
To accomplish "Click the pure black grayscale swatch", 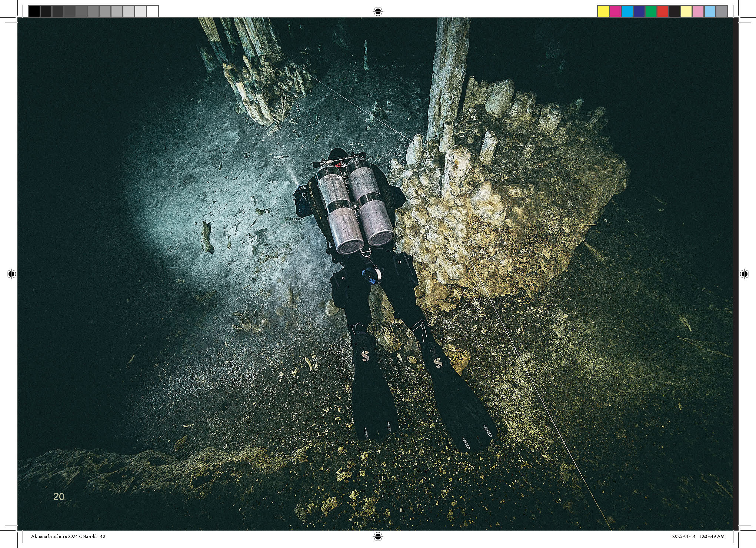I will [x=34, y=11].
